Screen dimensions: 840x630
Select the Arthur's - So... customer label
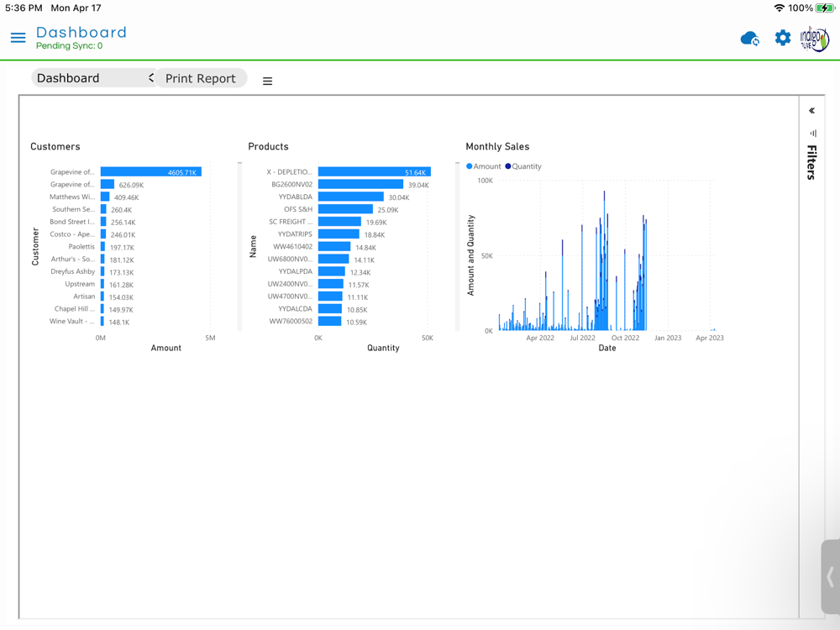tap(73, 259)
